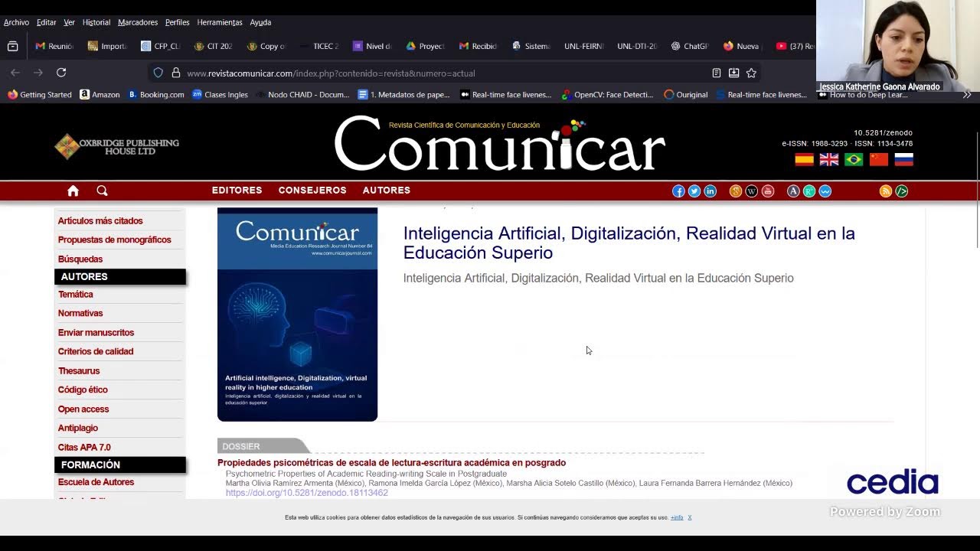Open CONSEJEROS in the navigation bar
Screen dimensions: 980x551
point(312,191)
